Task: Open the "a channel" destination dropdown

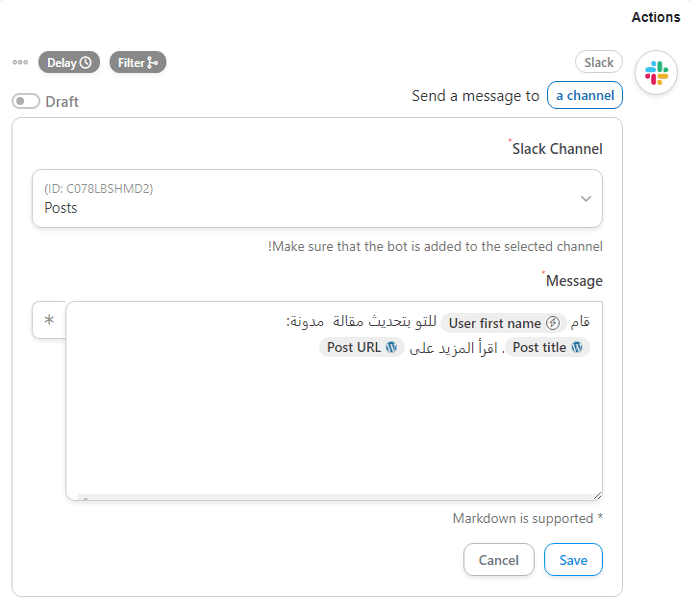Action: click(585, 95)
